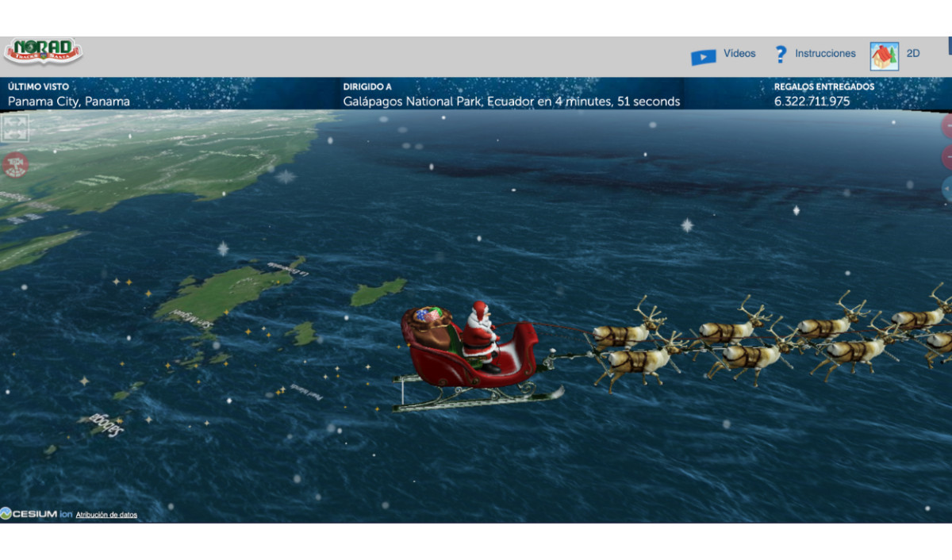Click the Regalos Entregados gift counter
The image size is (952, 560).
click(812, 102)
